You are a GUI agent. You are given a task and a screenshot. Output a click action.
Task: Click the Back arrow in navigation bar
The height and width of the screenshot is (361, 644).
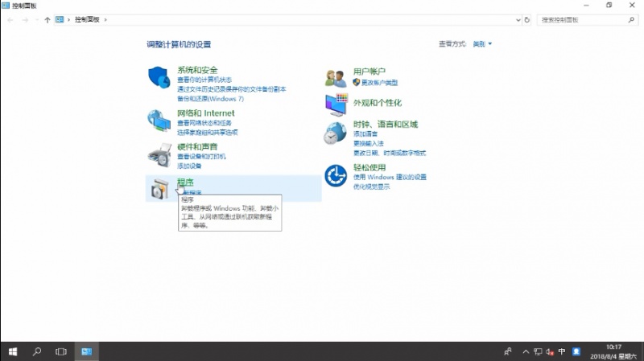[10, 19]
